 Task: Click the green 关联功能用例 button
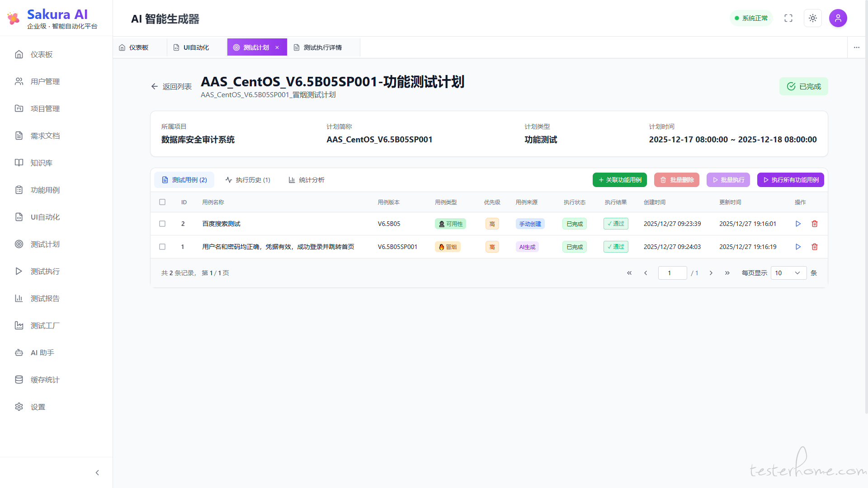click(x=619, y=180)
